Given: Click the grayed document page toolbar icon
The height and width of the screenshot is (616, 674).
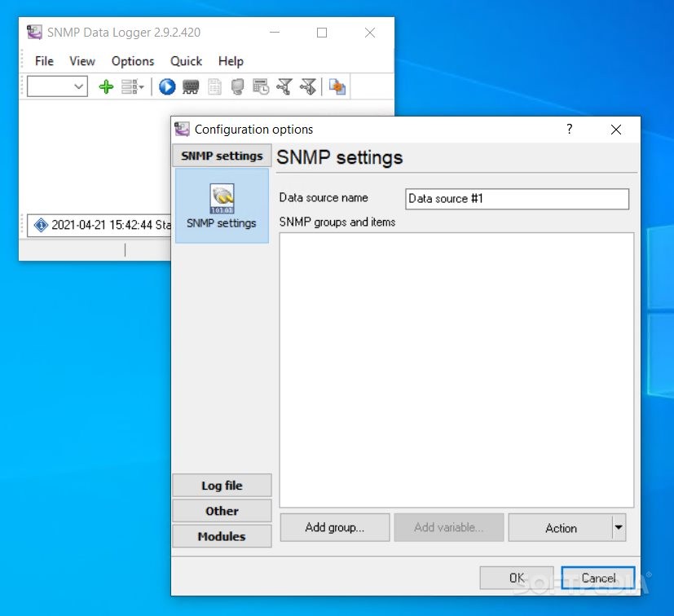Looking at the screenshot, I should 214,87.
